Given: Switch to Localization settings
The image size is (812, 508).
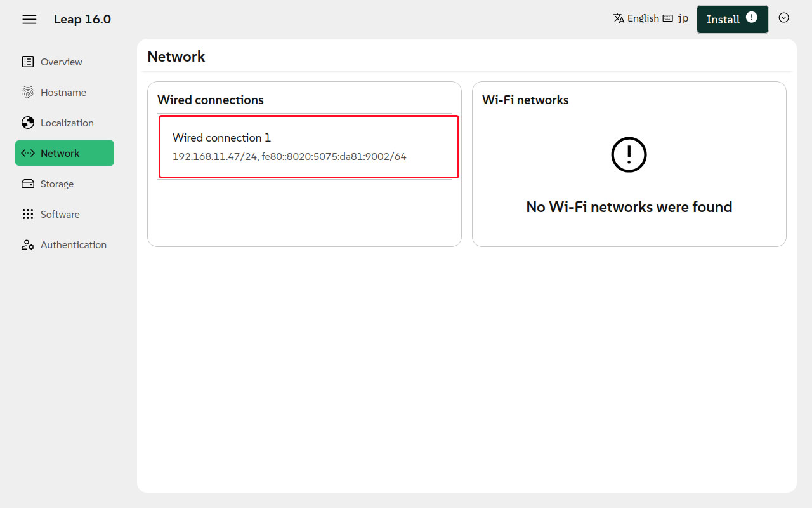Looking at the screenshot, I should pos(67,123).
